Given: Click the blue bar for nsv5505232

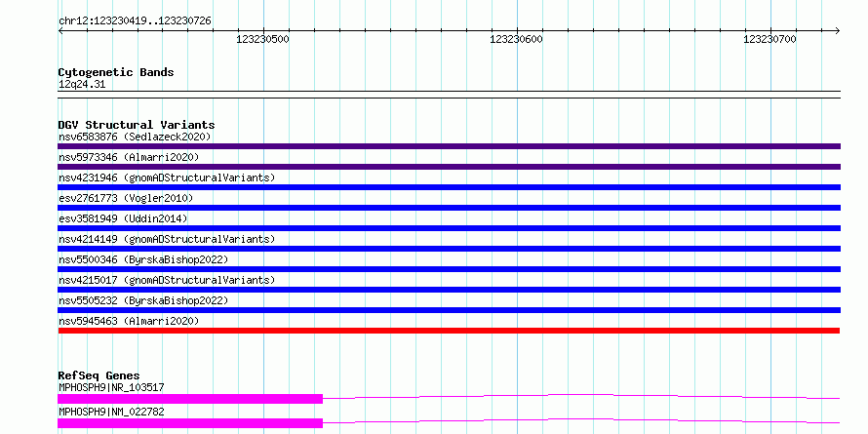Looking at the screenshot, I should click(449, 310).
